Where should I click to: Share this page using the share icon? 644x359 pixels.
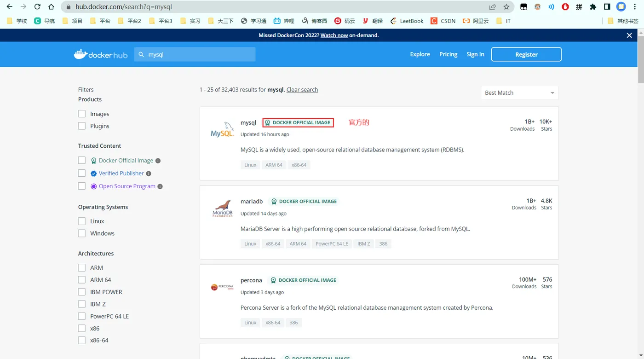click(493, 7)
